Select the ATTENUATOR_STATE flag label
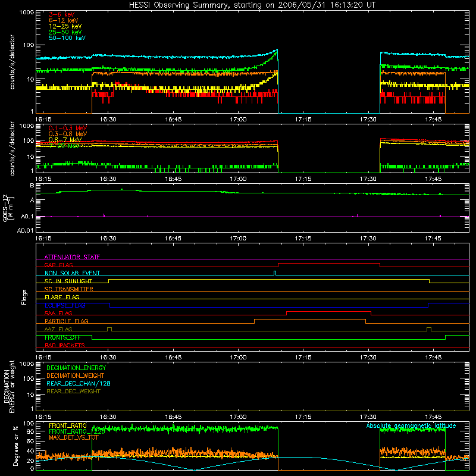 coord(72,257)
